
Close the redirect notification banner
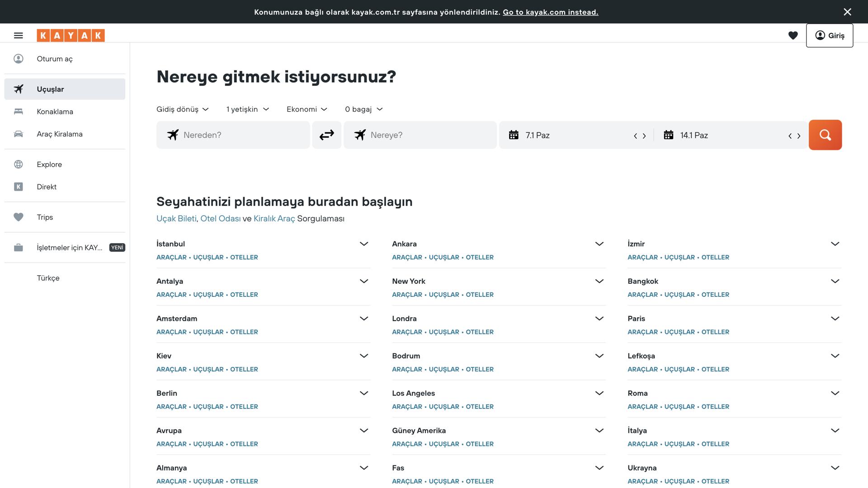[x=847, y=12]
